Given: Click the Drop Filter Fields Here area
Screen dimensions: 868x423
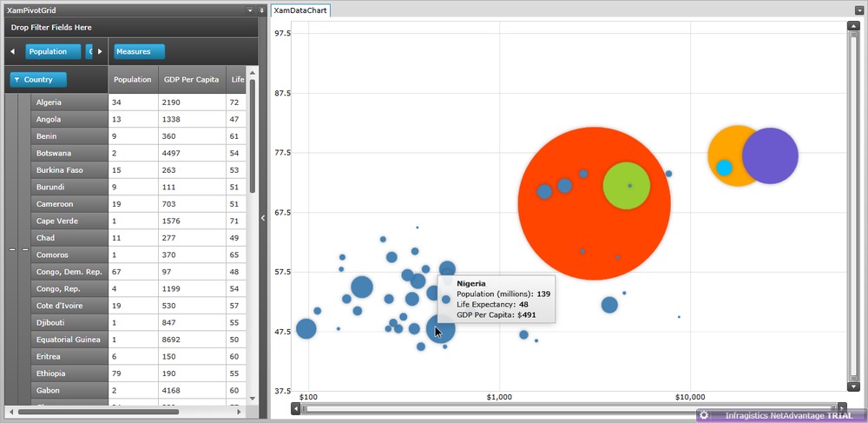Looking at the screenshot, I should (x=131, y=28).
